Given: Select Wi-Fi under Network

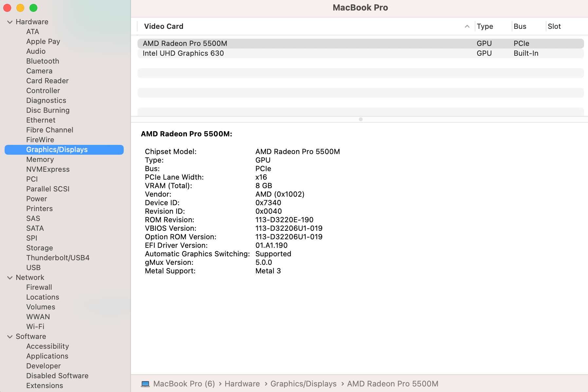Looking at the screenshot, I should pyautogui.click(x=35, y=327).
